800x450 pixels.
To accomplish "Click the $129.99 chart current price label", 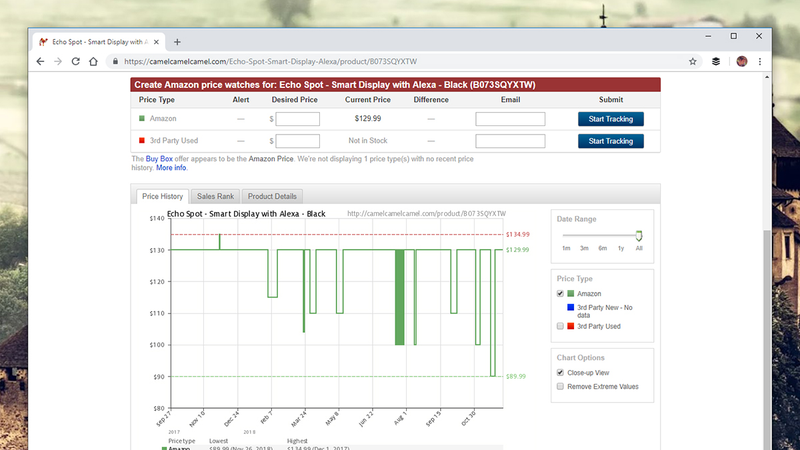I will pyautogui.click(x=518, y=250).
